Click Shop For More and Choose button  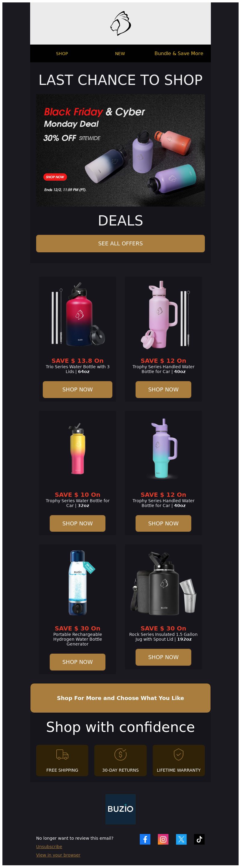point(120,698)
